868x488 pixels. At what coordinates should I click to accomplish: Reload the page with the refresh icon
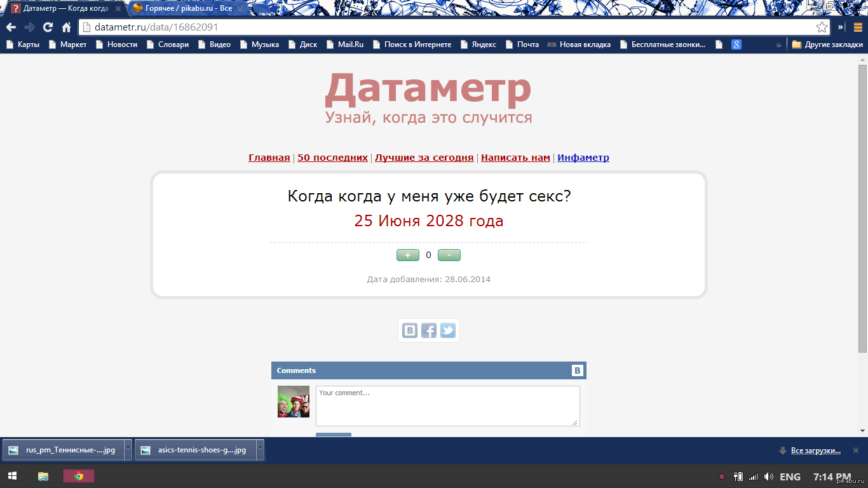click(x=48, y=27)
